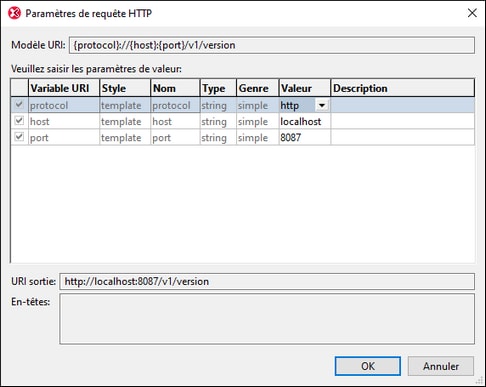Image resolution: width=486 pixels, height=387 pixels.
Task: Click the Valeur column header
Action: pyautogui.click(x=305, y=88)
